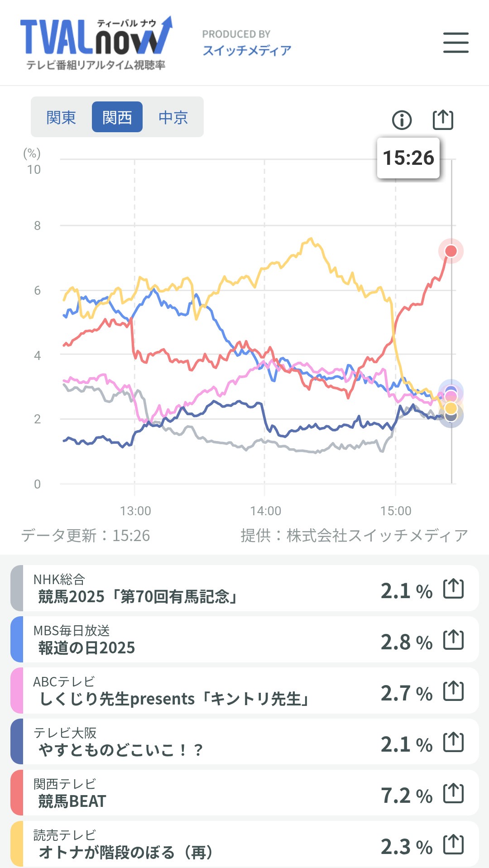This screenshot has height=868, width=489.
Task: Select the 関西 region tab
Action: point(117,117)
